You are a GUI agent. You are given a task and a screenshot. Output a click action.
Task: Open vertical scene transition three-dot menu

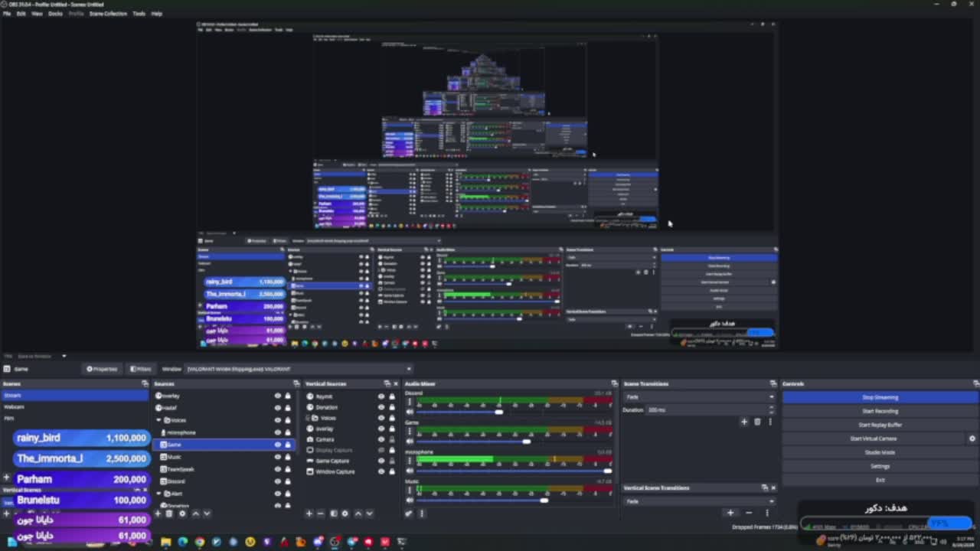[767, 513]
